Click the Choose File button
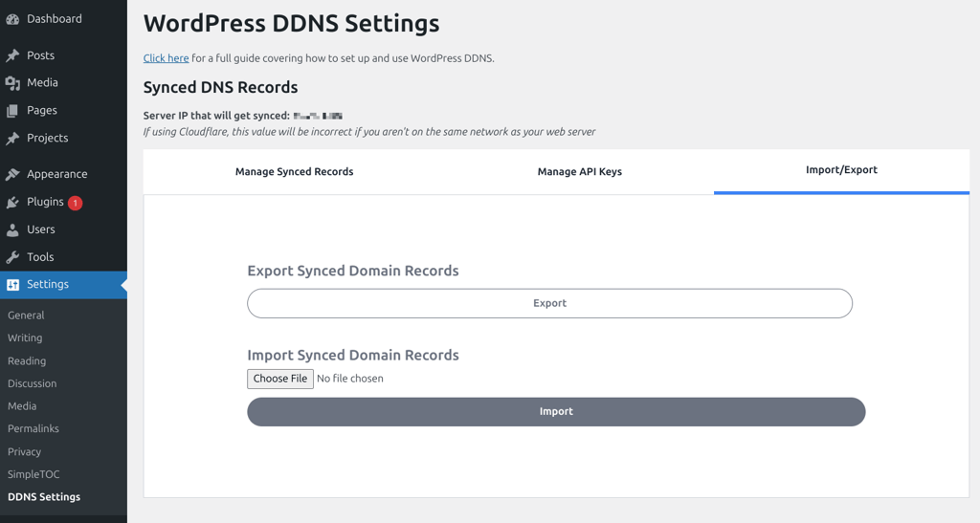Image resolution: width=980 pixels, height=523 pixels. coord(280,379)
